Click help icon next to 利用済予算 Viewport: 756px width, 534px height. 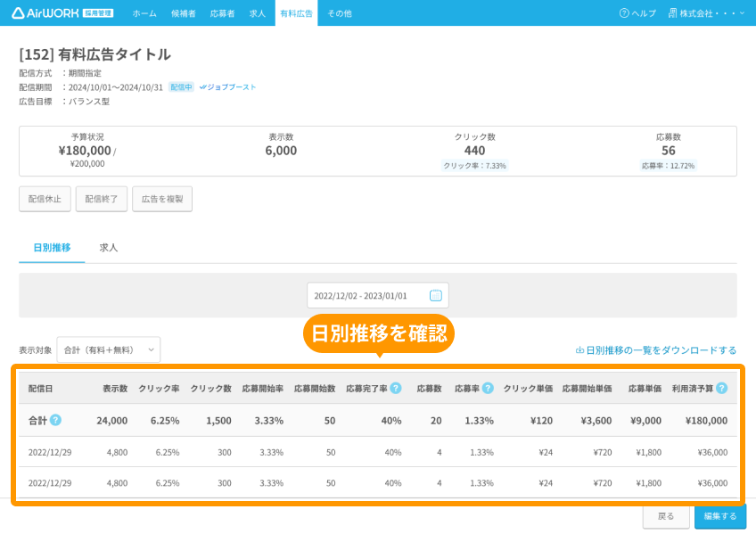click(722, 388)
